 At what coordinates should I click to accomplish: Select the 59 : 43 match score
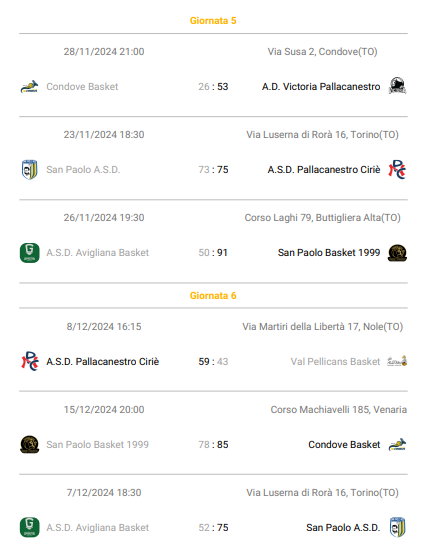click(213, 362)
